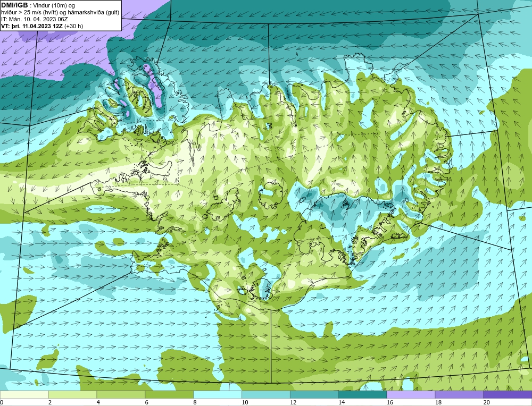
Task: Click the legend scale label 12
Action: pos(293,402)
